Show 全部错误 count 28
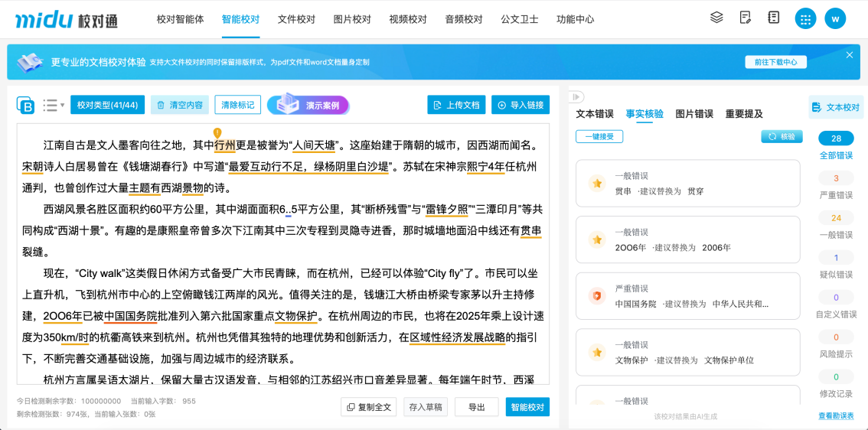The height and width of the screenshot is (430, 868). tap(836, 138)
